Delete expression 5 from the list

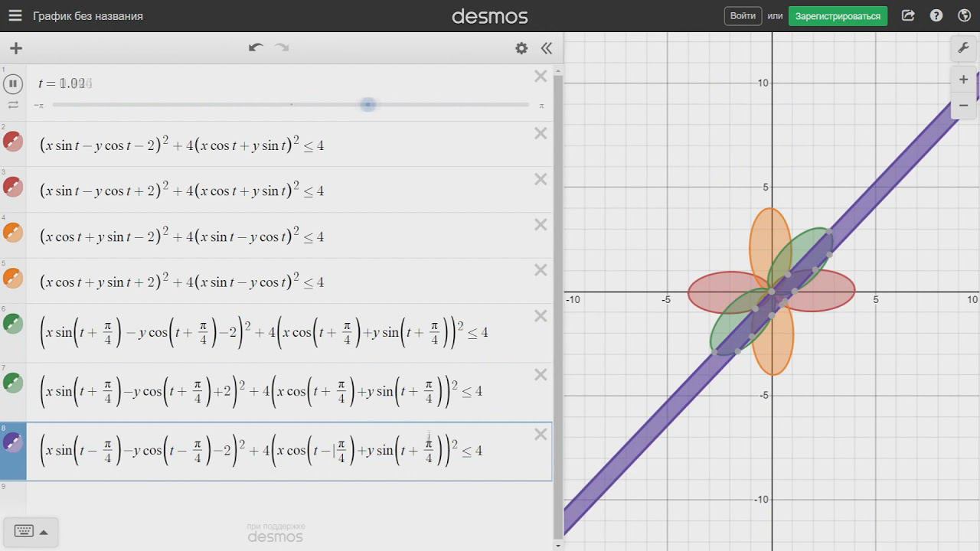541,270
